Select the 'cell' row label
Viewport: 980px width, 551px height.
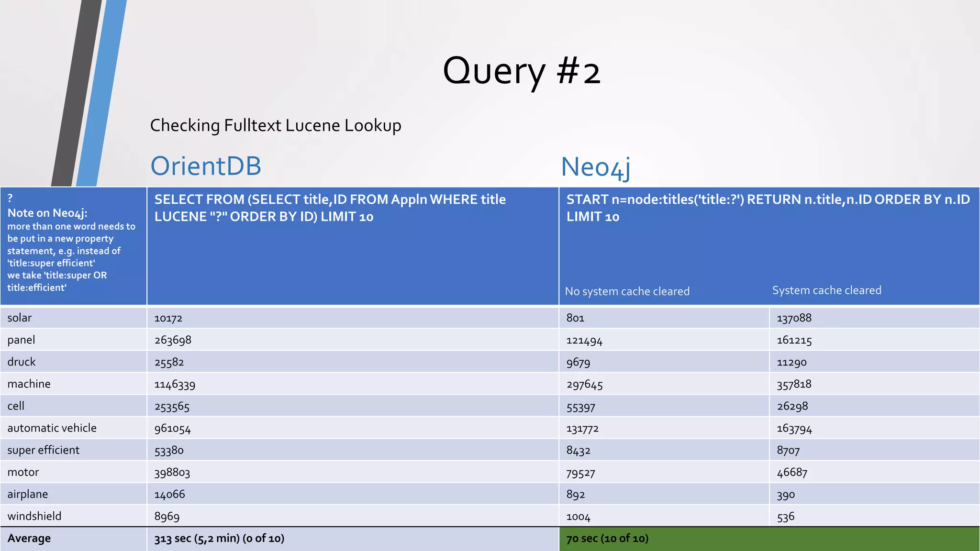(16, 406)
